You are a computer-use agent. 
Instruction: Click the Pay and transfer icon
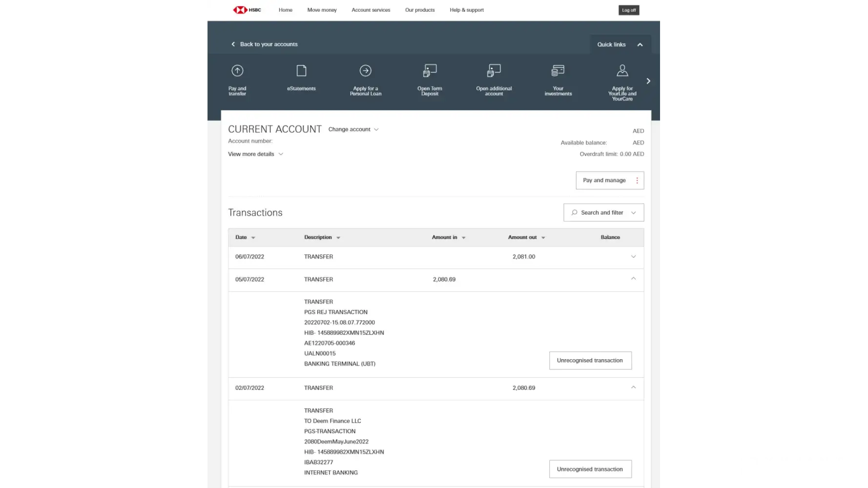[x=237, y=71]
